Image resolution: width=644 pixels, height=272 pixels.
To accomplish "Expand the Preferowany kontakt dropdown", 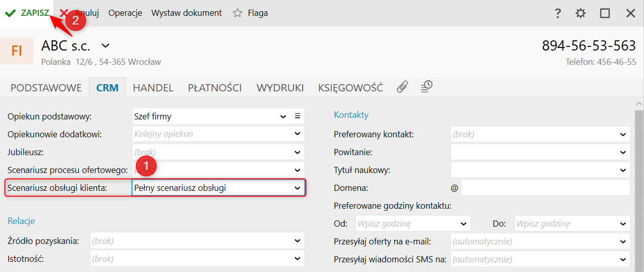I will (x=623, y=135).
